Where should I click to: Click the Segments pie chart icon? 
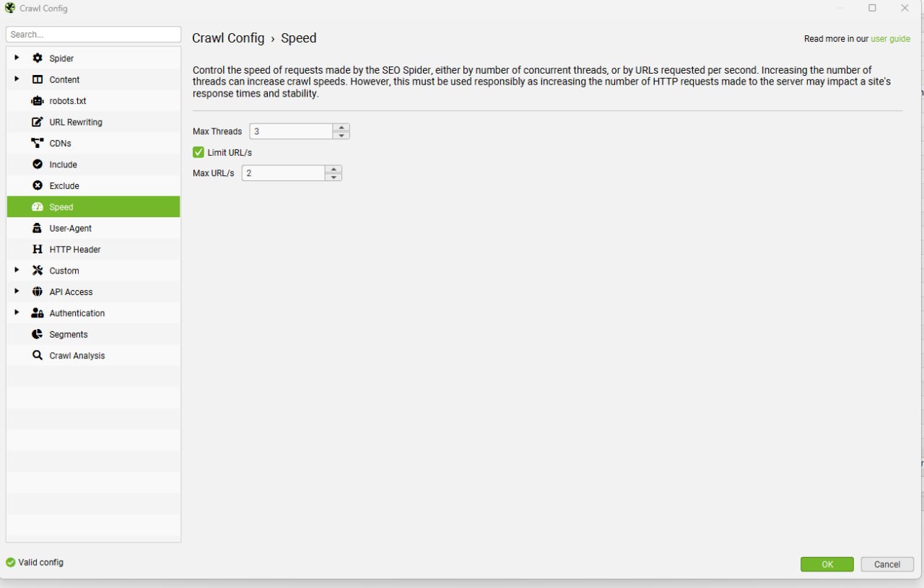click(38, 334)
